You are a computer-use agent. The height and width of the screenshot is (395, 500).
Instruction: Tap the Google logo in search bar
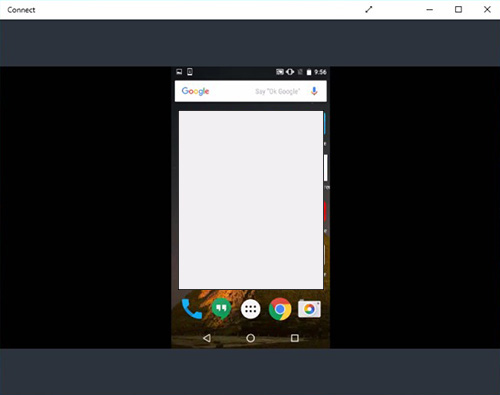(195, 91)
